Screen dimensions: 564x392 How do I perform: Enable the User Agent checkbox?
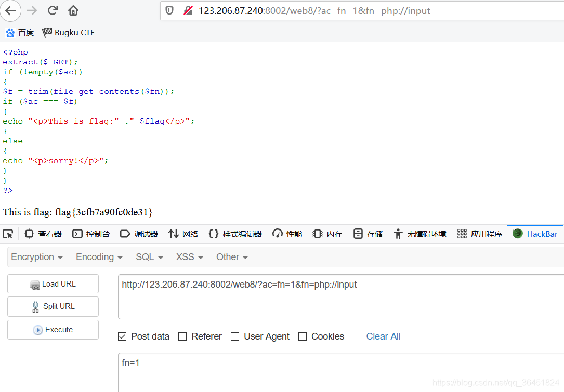(235, 336)
